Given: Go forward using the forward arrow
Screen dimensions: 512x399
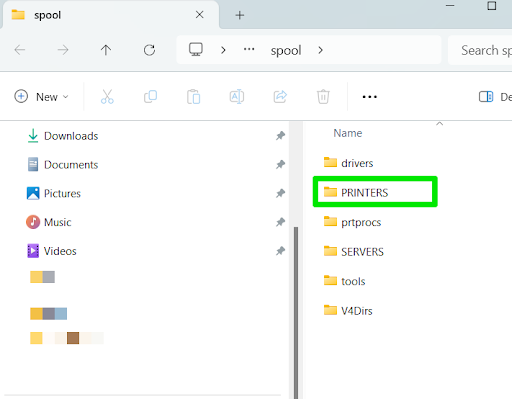Looking at the screenshot, I should tap(63, 50).
